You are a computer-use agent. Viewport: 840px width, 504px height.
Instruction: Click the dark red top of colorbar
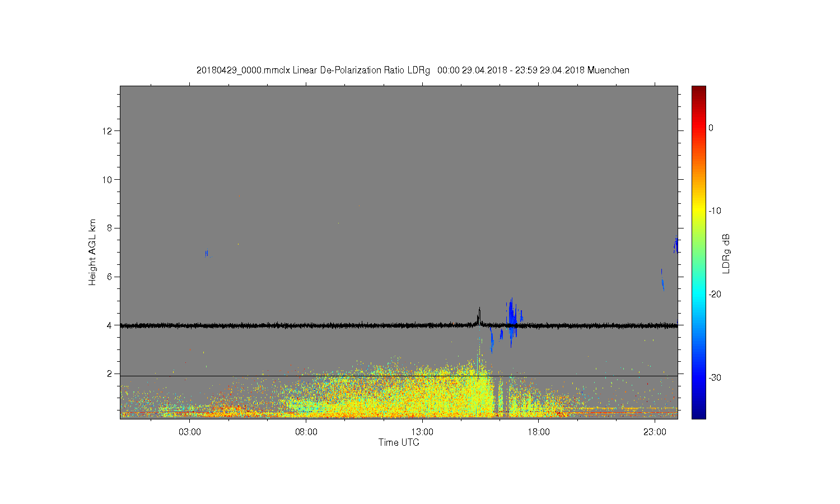click(x=698, y=90)
